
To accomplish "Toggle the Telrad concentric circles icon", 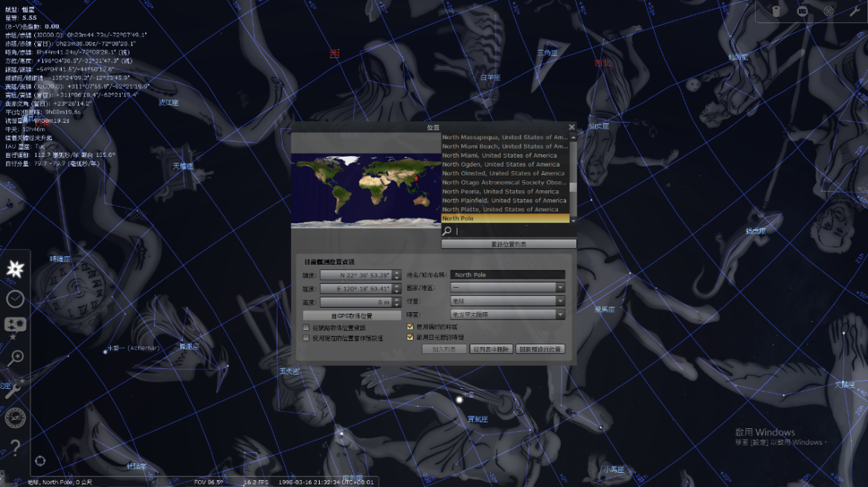I will coord(829,11).
